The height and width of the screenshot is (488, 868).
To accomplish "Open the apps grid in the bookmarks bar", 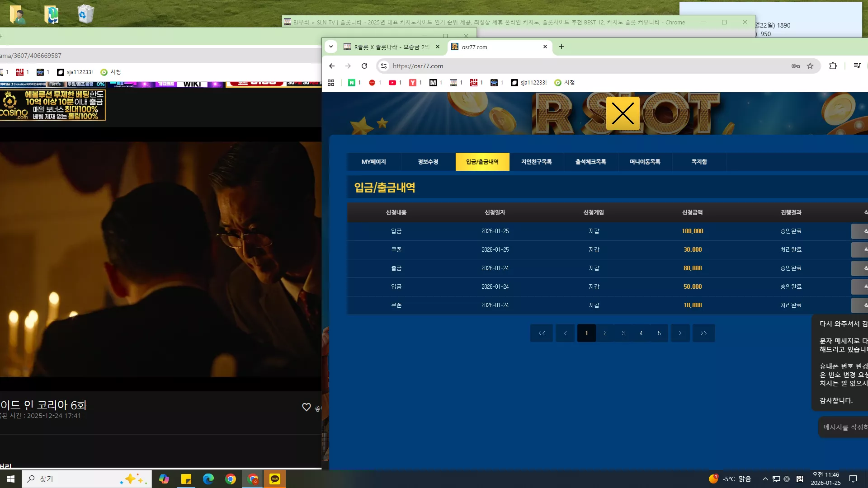I will [331, 83].
